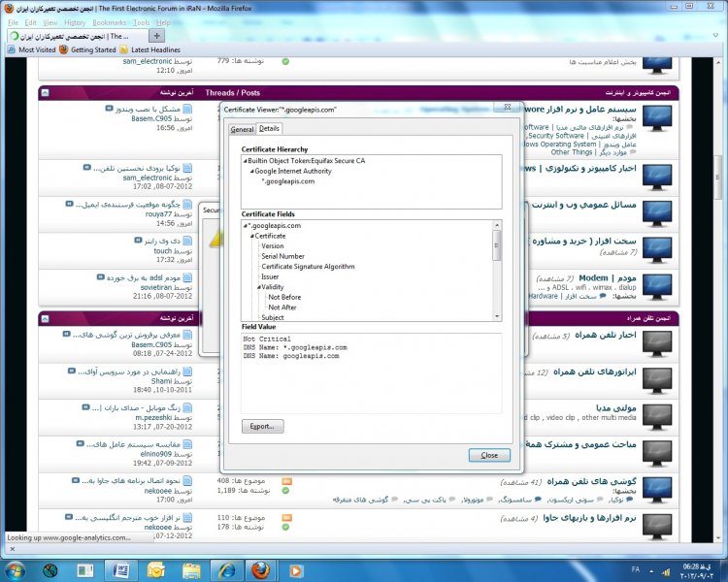This screenshot has height=582, width=728.
Task: Select Certificate Signature Algorithm field
Action: coord(308,267)
